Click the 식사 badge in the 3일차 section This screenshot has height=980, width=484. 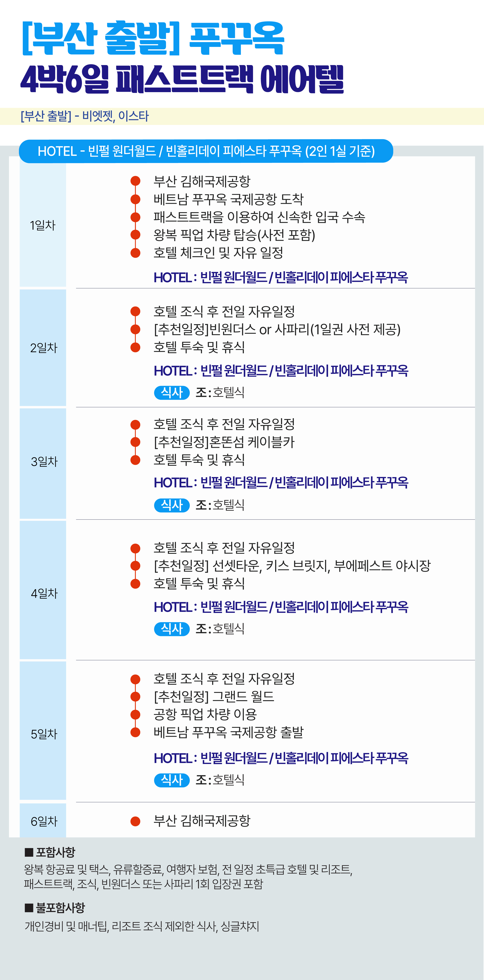click(x=172, y=505)
